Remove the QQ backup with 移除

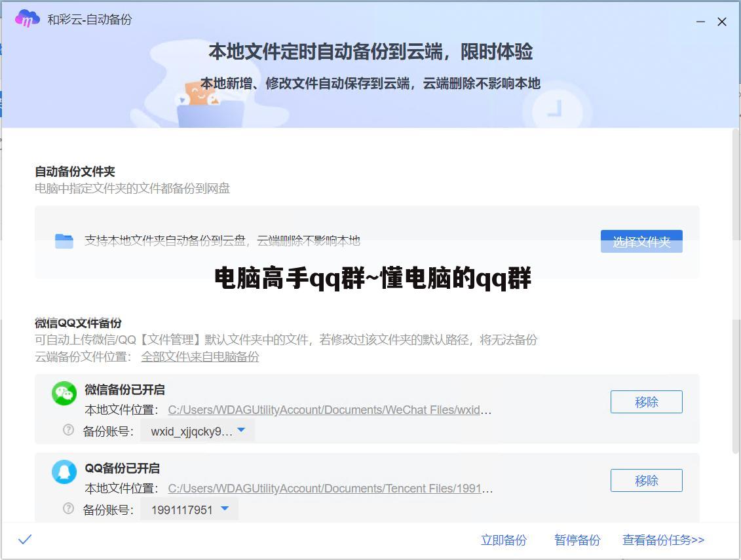pyautogui.click(x=646, y=480)
